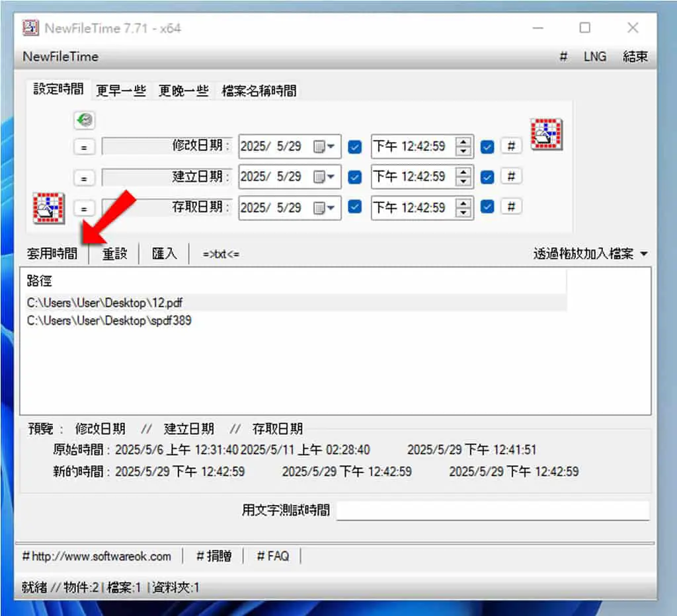Switch to the 更早一些 tab
Image resolution: width=677 pixels, height=616 pixels.
121,91
